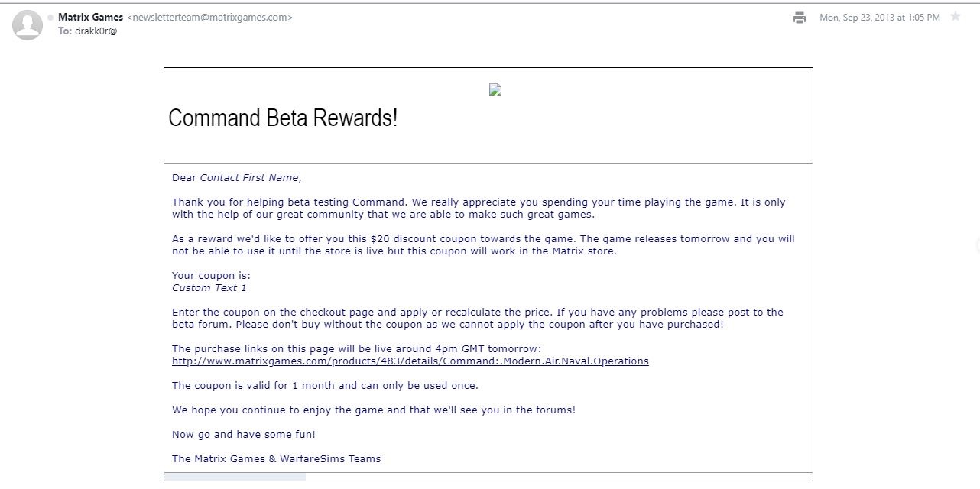This screenshot has width=980, height=489.
Task: Click the 'Your coupon is:' line
Action: point(211,276)
